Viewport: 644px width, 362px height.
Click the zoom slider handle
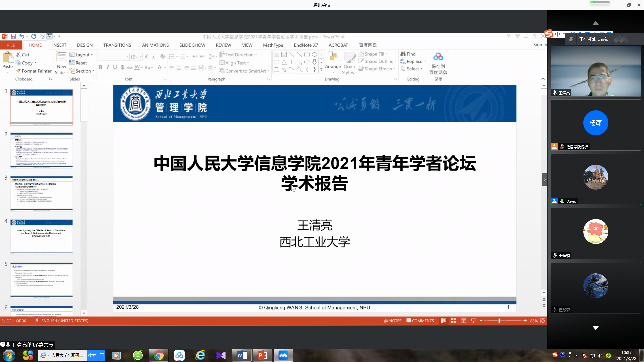[499, 321]
